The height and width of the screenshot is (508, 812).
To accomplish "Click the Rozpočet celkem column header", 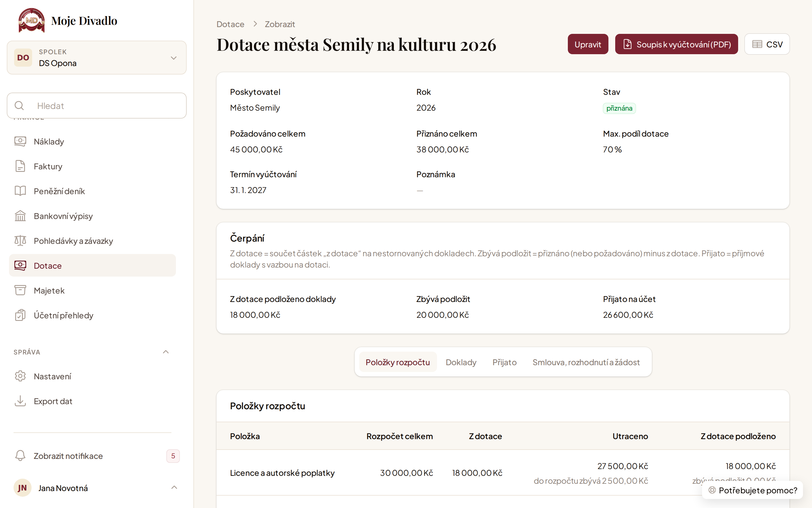I will [399, 436].
